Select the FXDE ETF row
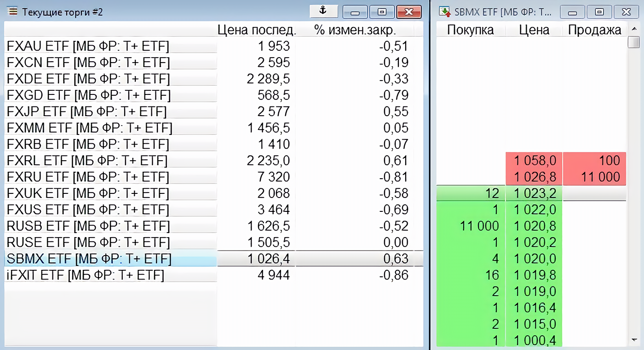The width and height of the screenshot is (644, 350). point(214,79)
